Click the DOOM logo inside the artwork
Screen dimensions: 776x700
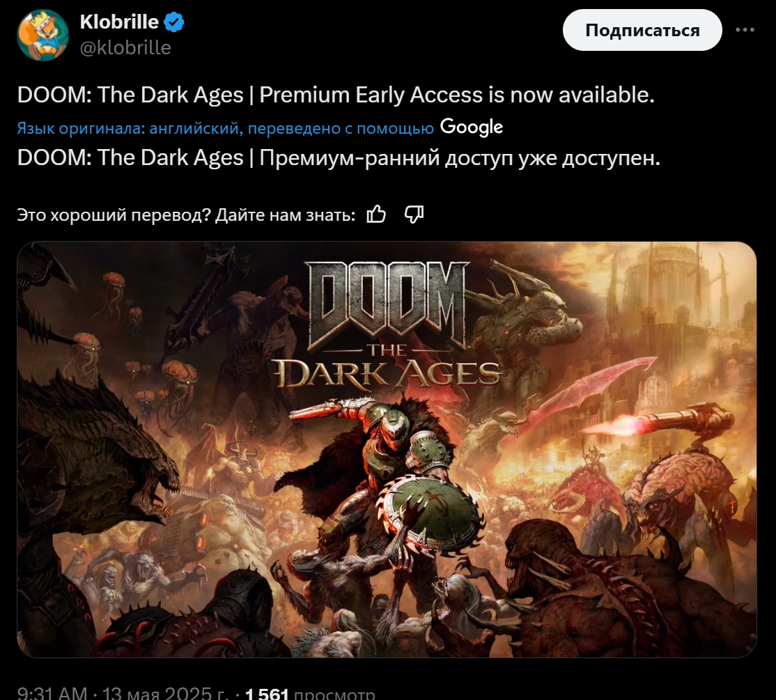click(x=387, y=305)
